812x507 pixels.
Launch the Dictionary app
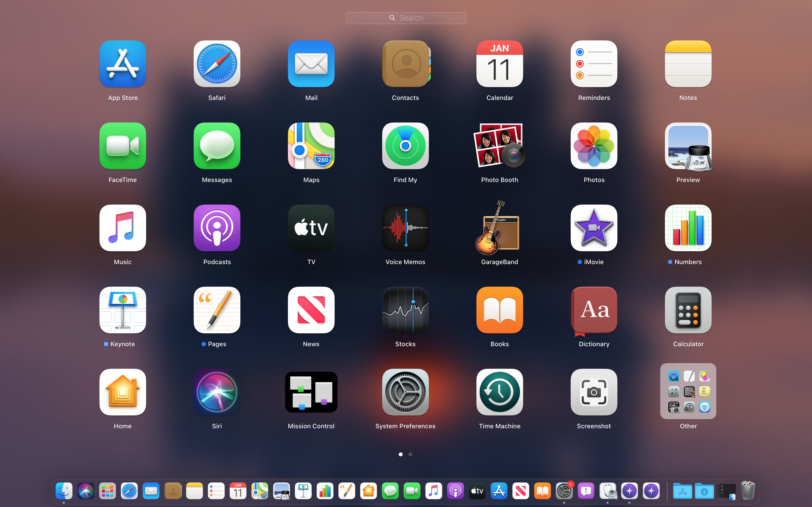594,310
